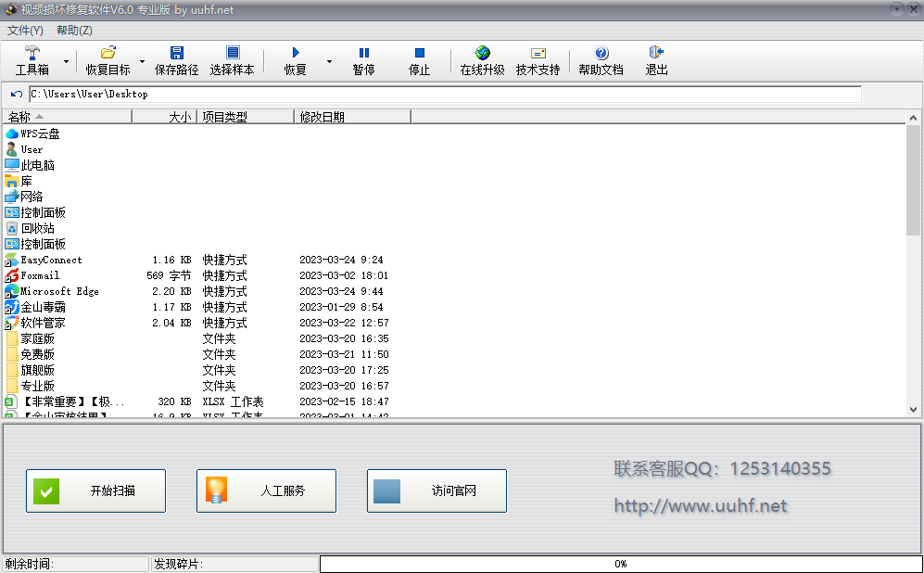Screen dimensions: 924x573
Task: Click the 发现碎片 status field
Action: point(234,564)
